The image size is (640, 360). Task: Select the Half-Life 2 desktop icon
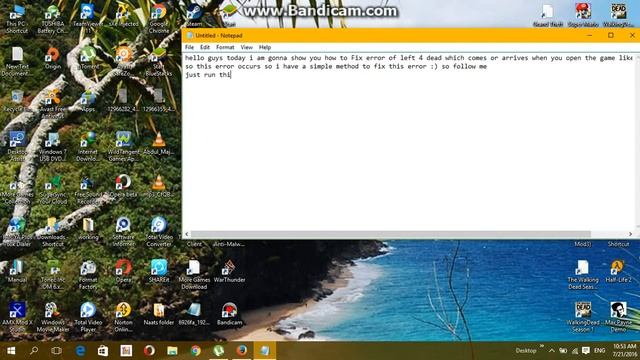[x=618, y=271]
